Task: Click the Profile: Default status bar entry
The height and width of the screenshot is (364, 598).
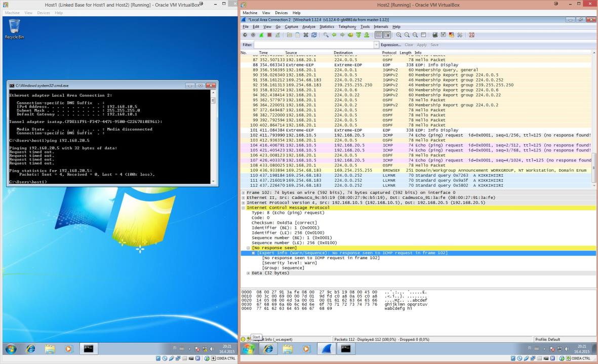Action: 548,339
